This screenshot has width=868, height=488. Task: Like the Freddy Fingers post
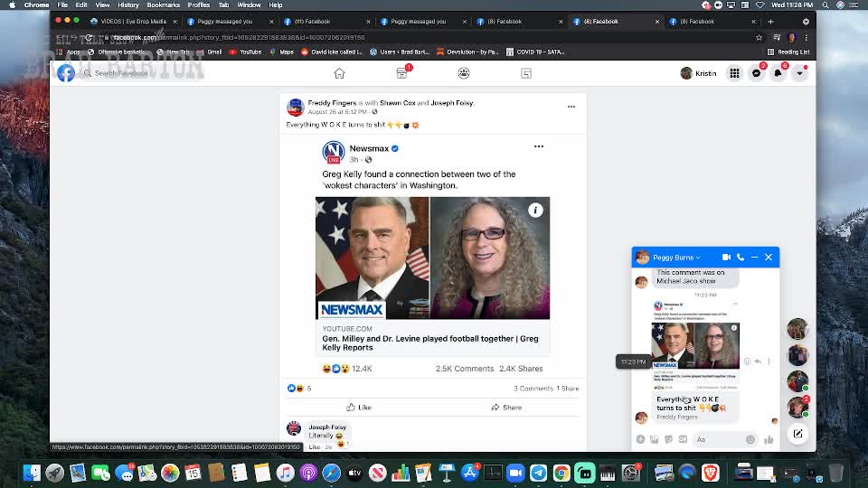359,408
